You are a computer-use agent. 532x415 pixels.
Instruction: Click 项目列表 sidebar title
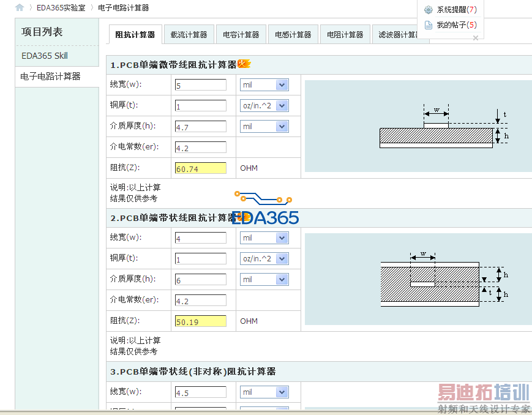(x=42, y=32)
